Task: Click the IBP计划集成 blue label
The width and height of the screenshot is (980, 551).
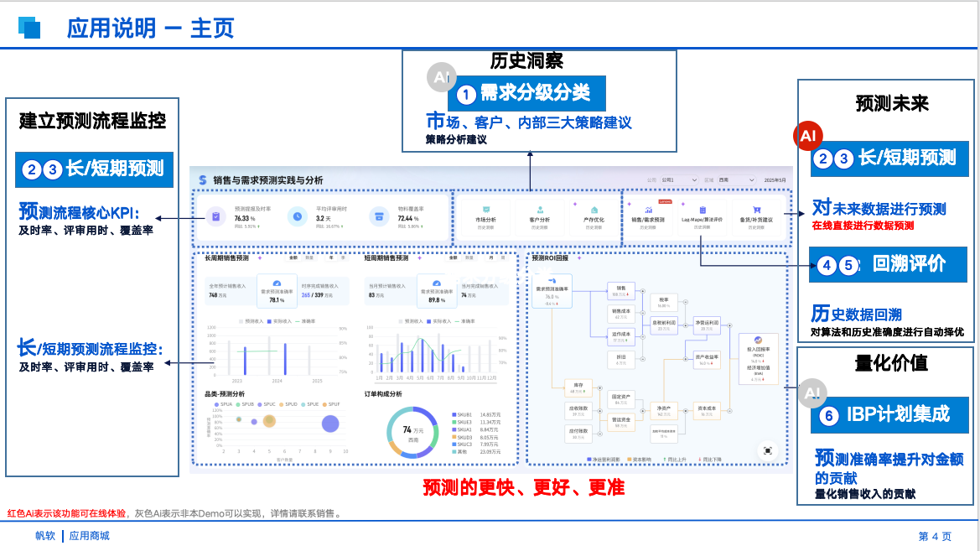Action: point(885,413)
